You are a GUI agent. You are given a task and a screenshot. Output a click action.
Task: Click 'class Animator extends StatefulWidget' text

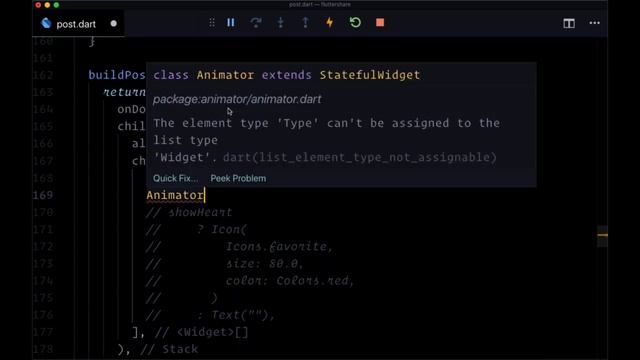(x=287, y=75)
